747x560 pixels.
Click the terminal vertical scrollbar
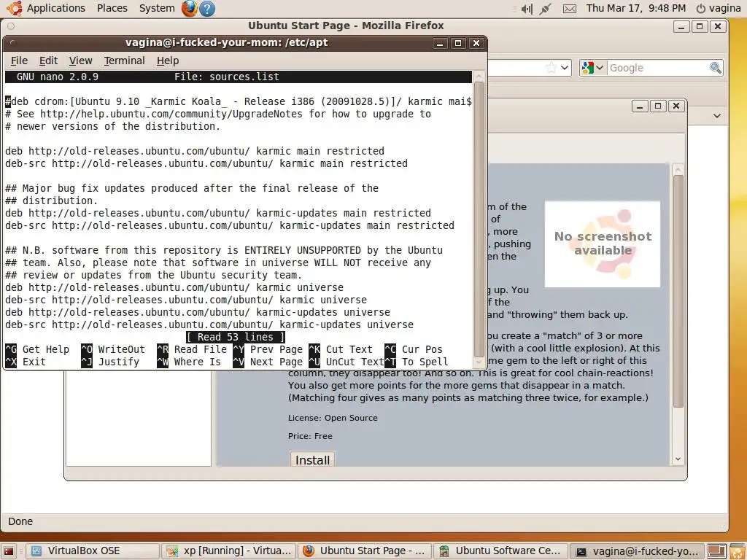coord(479,219)
